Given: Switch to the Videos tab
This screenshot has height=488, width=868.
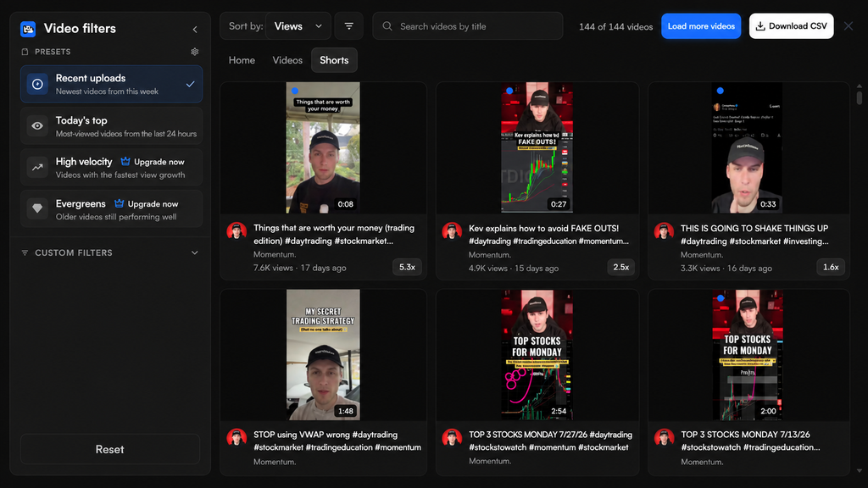Looking at the screenshot, I should click(287, 60).
